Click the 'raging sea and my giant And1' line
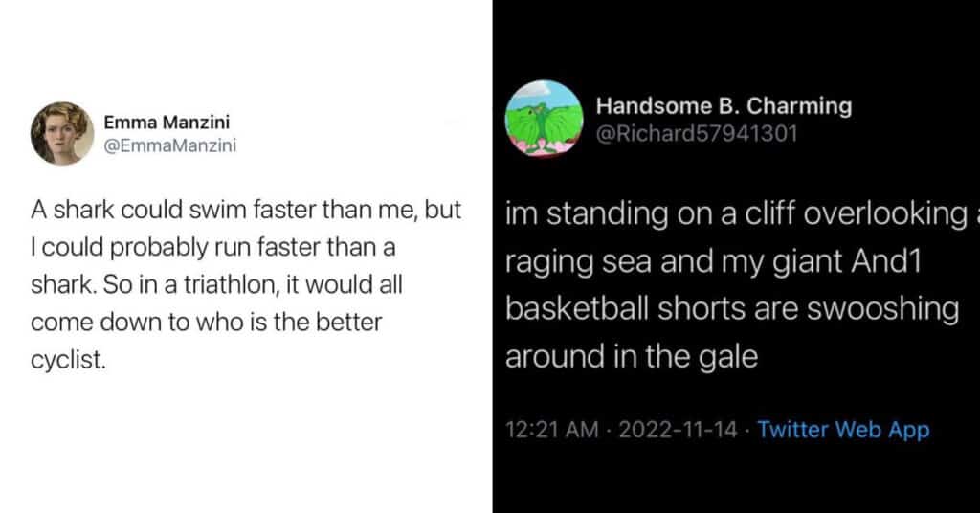The height and width of the screenshot is (513, 980). pyautogui.click(x=713, y=261)
